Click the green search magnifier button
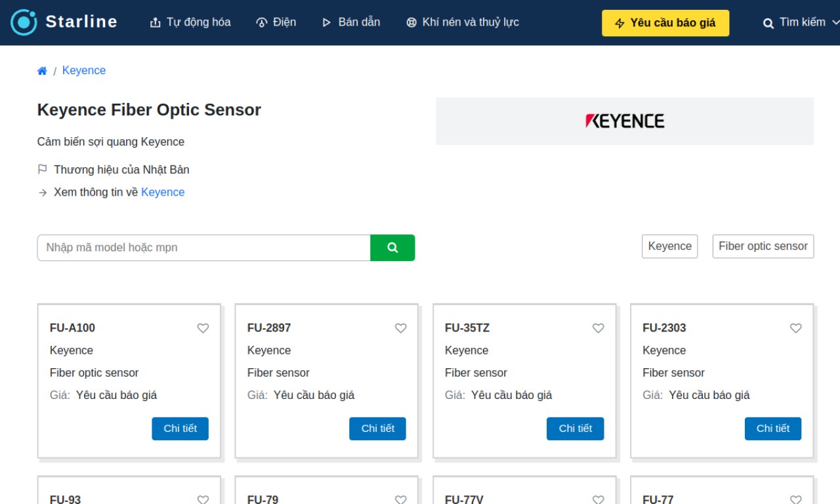 point(392,247)
